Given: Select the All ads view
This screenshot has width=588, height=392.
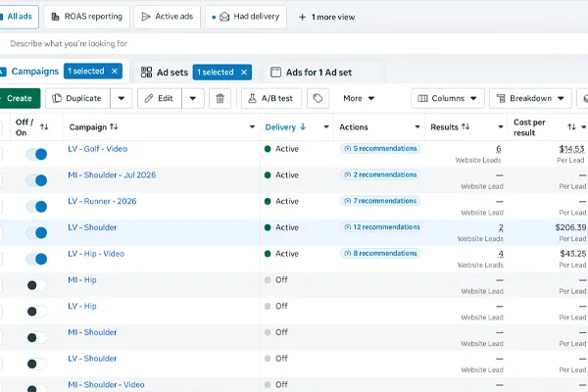Looking at the screenshot, I should tap(19, 17).
